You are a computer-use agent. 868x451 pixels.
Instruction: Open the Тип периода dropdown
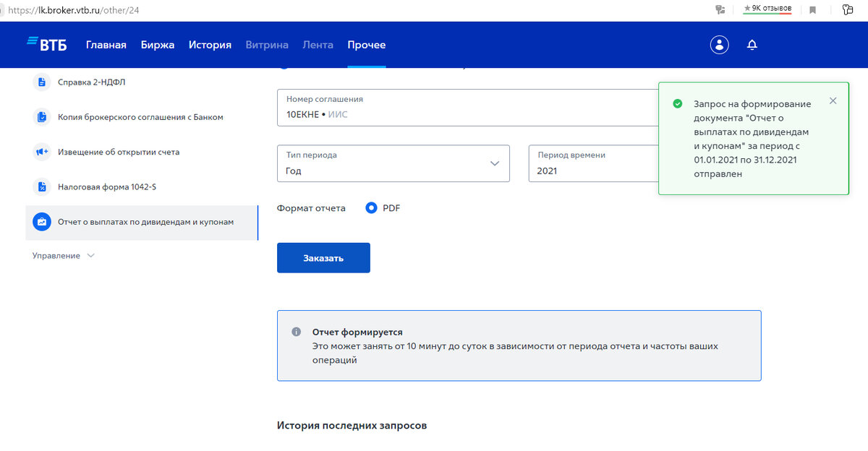pos(393,163)
